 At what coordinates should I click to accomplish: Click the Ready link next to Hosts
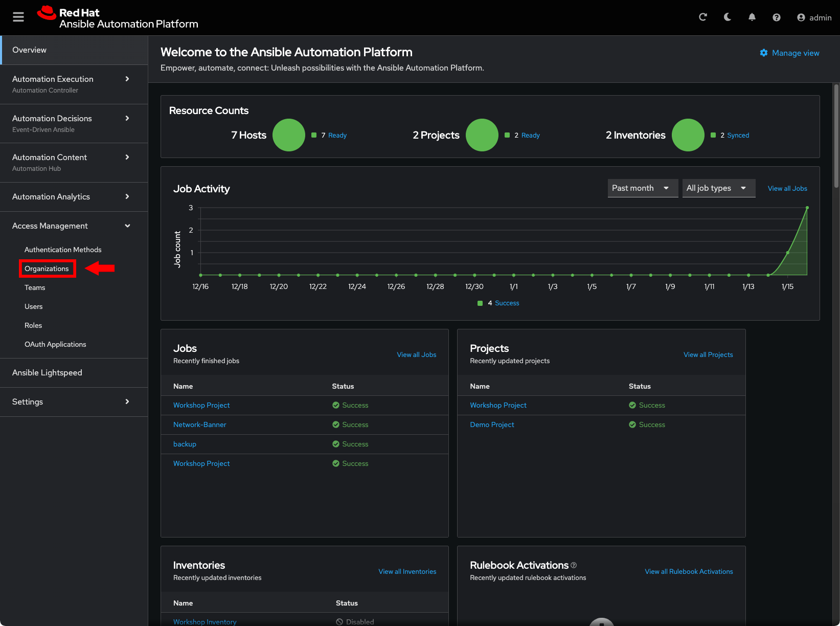point(337,136)
